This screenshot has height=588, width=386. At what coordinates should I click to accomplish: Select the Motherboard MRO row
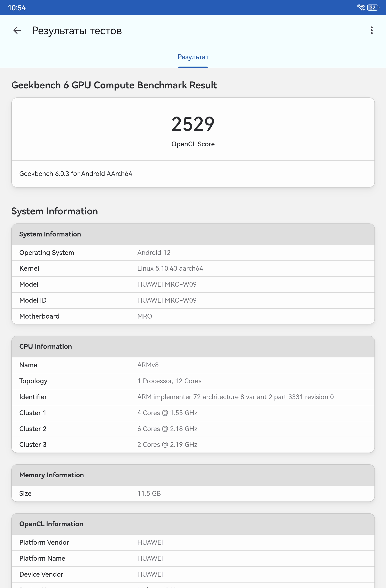[193, 316]
